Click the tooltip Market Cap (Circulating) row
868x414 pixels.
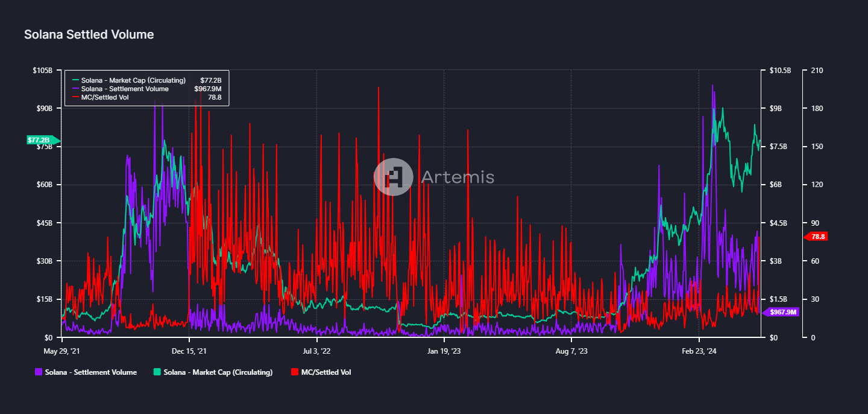point(146,80)
